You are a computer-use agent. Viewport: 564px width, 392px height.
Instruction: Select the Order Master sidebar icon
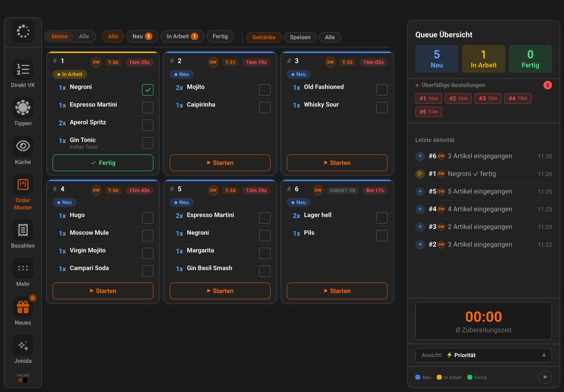[x=23, y=185]
